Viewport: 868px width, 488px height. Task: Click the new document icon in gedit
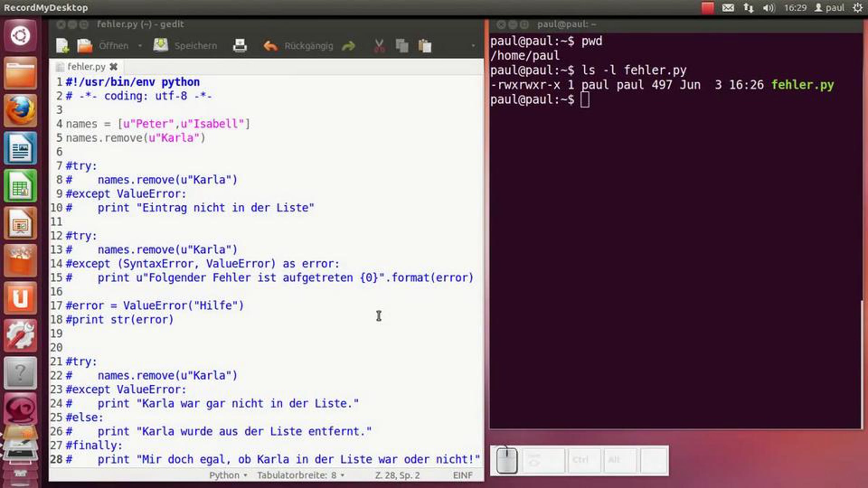[62, 46]
